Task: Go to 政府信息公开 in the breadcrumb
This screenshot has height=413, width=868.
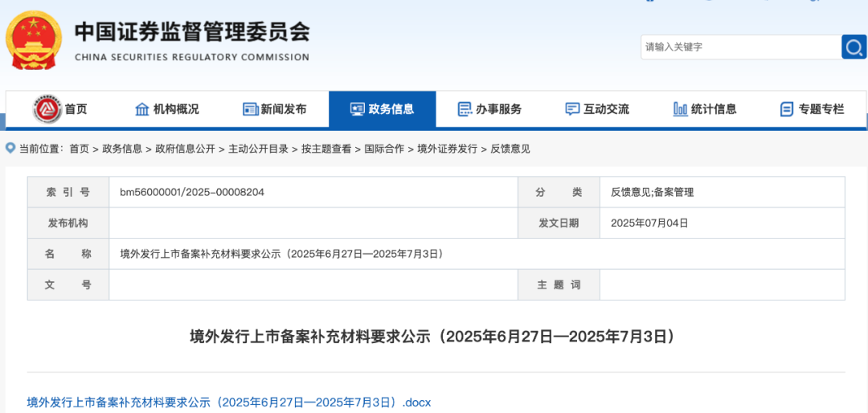Action: coord(186,149)
